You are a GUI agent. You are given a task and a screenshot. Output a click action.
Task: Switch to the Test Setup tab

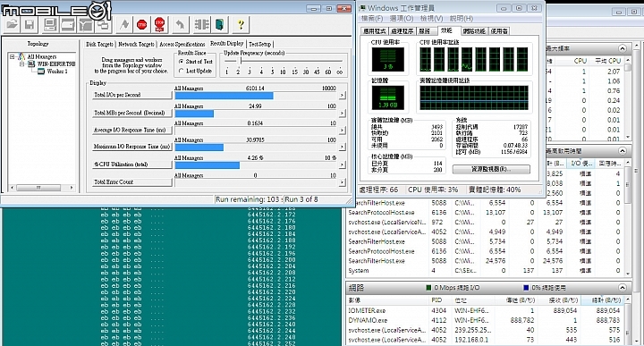(260, 45)
